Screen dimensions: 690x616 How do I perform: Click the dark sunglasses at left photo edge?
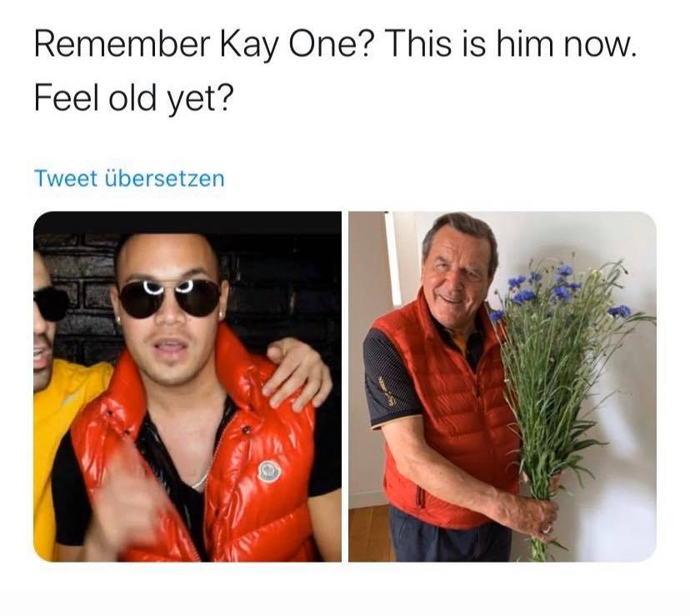[x=50, y=303]
